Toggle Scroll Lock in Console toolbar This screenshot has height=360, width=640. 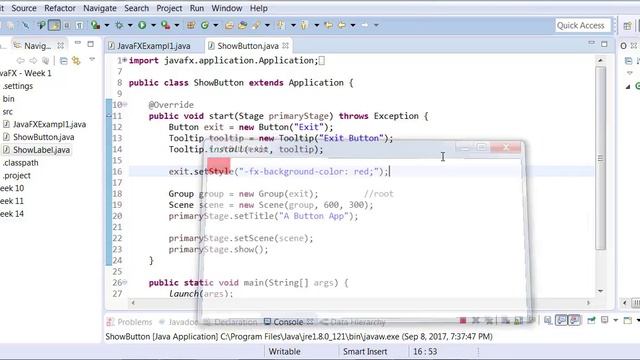(518, 321)
